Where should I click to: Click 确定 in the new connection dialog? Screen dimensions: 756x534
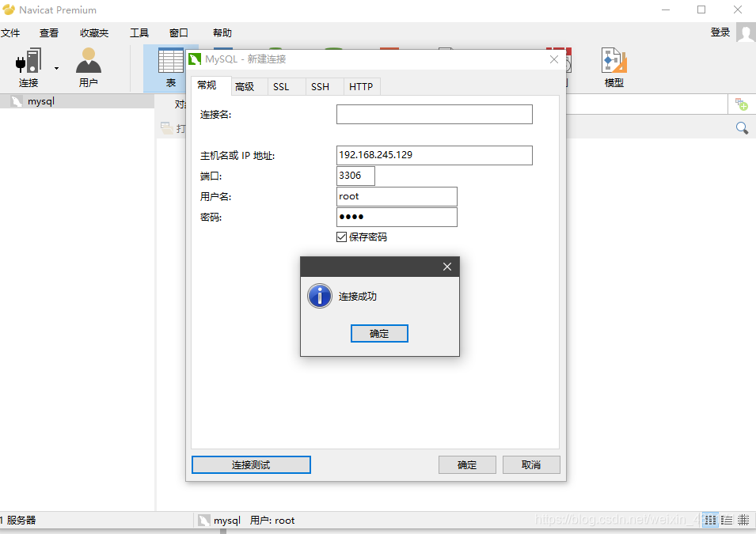click(x=467, y=465)
